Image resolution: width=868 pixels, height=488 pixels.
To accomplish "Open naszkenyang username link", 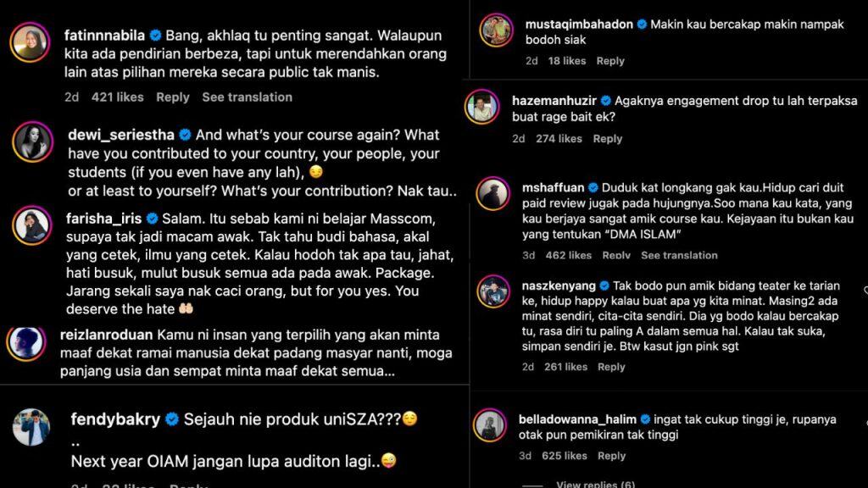I will 559,286.
